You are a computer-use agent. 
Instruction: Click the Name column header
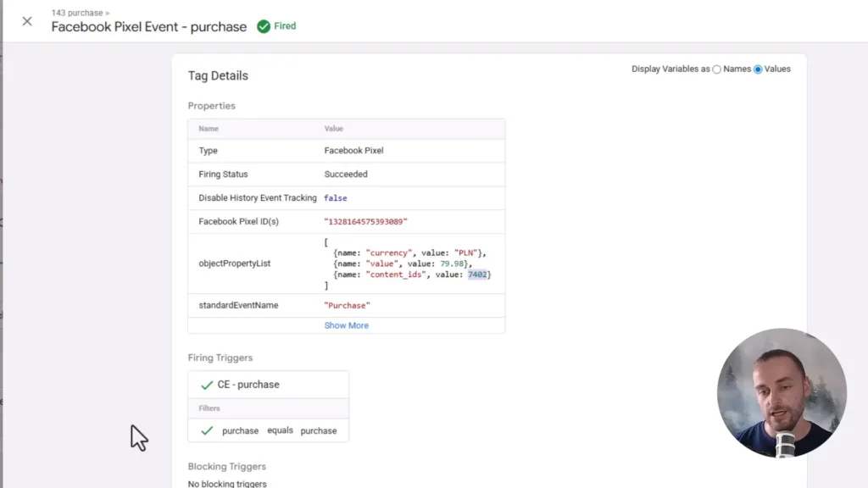pyautogui.click(x=209, y=129)
